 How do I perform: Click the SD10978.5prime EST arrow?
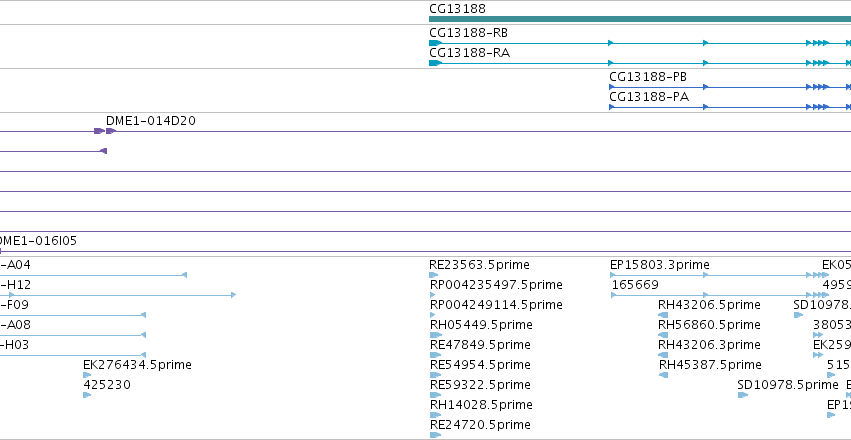click(x=743, y=395)
